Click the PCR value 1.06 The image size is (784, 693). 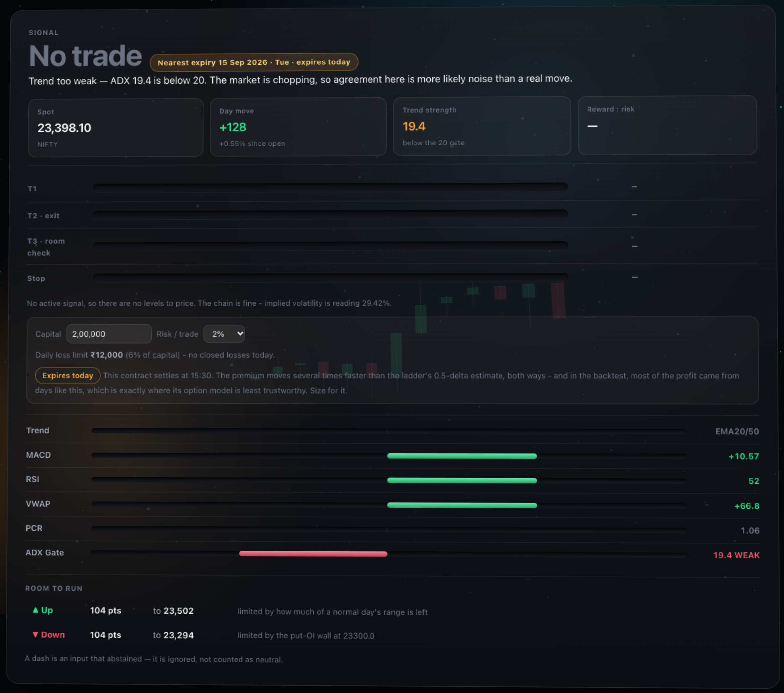(x=750, y=530)
